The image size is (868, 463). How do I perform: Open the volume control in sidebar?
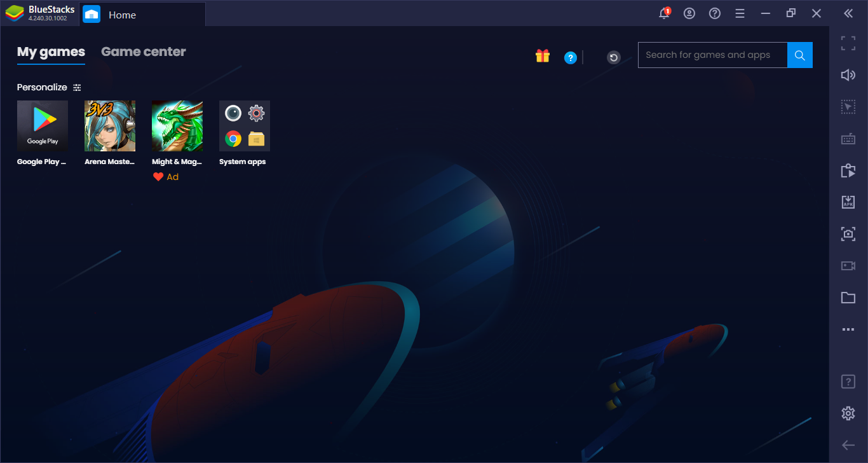pos(848,75)
